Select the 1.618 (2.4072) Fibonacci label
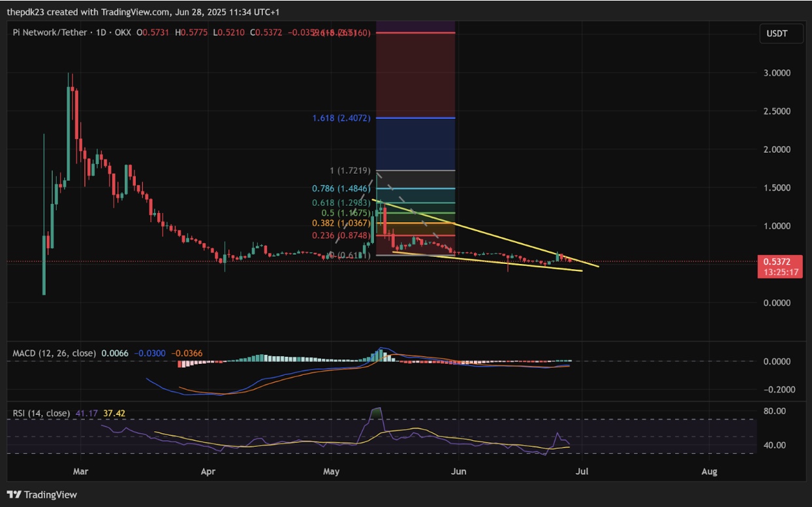This screenshot has height=507, width=812. tap(341, 119)
